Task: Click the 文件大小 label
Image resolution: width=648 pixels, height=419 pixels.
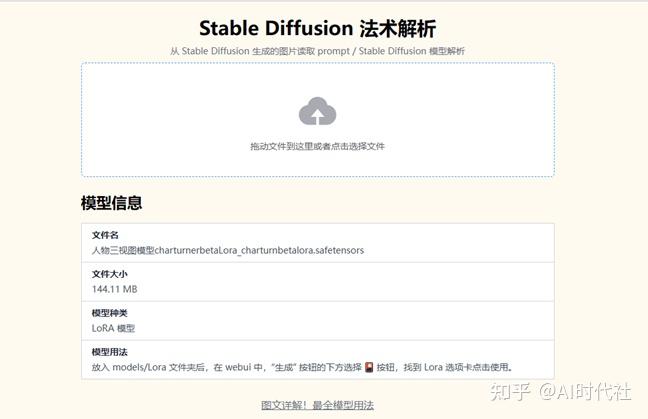Action: (110, 274)
